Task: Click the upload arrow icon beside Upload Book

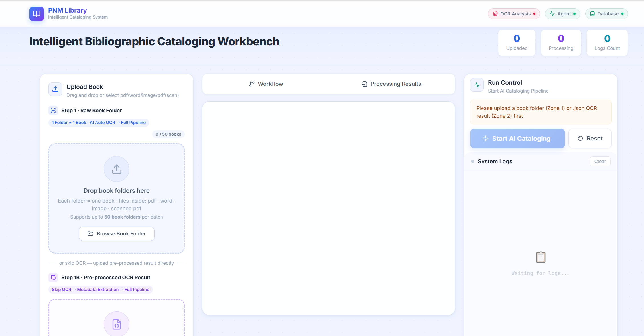Action: point(55,89)
